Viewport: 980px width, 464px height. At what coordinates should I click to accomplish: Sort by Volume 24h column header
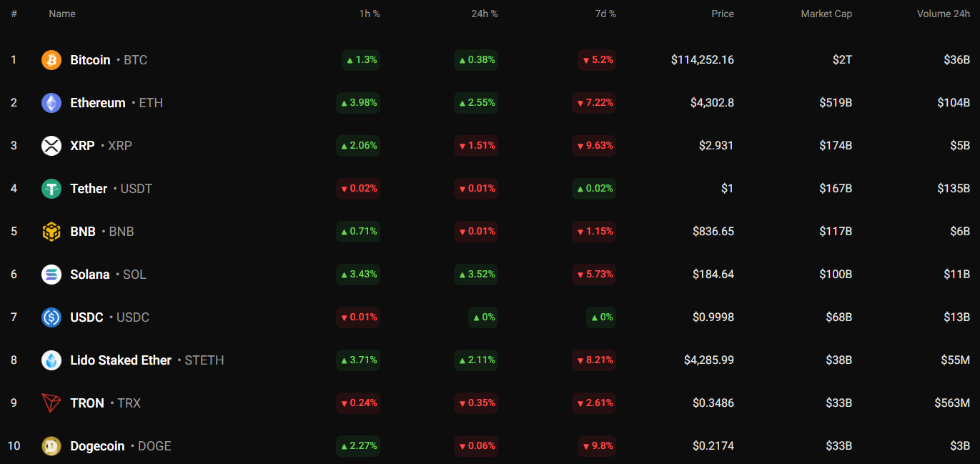click(x=944, y=14)
